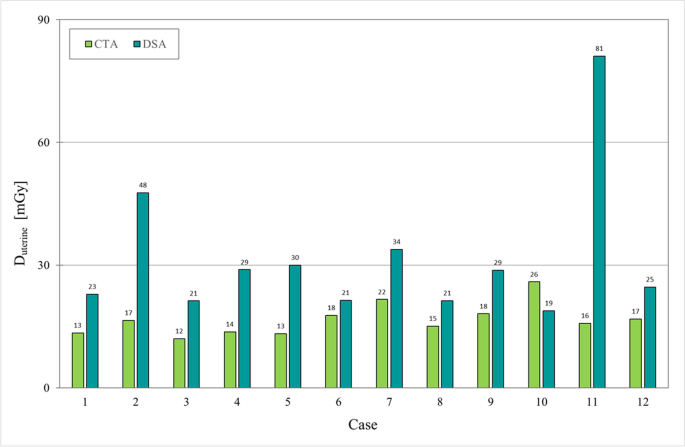
Task: Select the DSA bar for Case 6
Action: (x=346, y=344)
